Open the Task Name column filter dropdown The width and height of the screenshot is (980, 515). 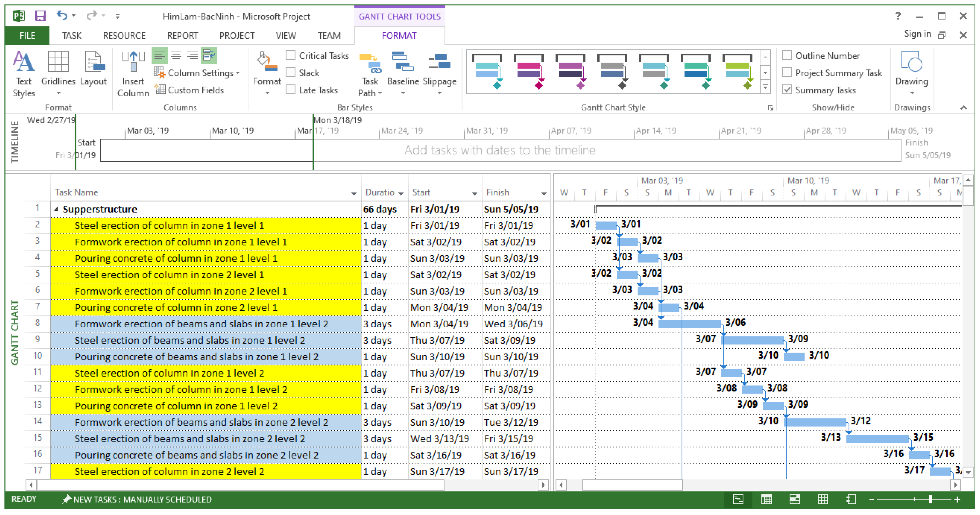pos(353,194)
